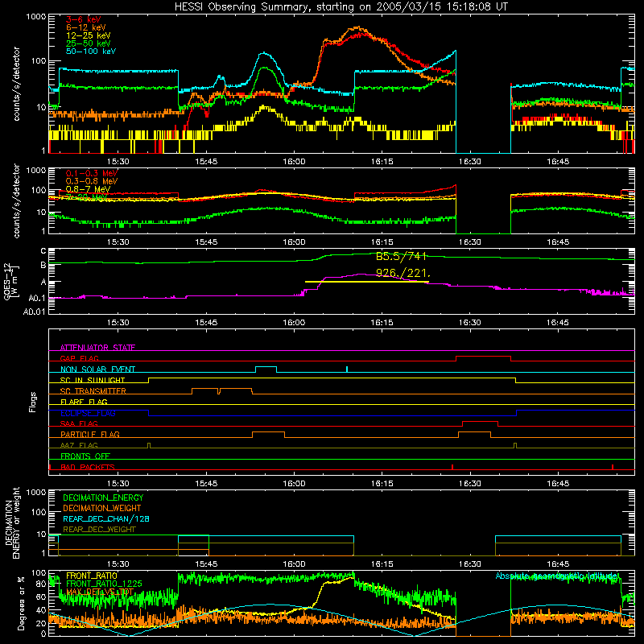Click the DECIMATION ENERGY or weight axis label
Screen dimensions: 644x644
(x=13, y=522)
